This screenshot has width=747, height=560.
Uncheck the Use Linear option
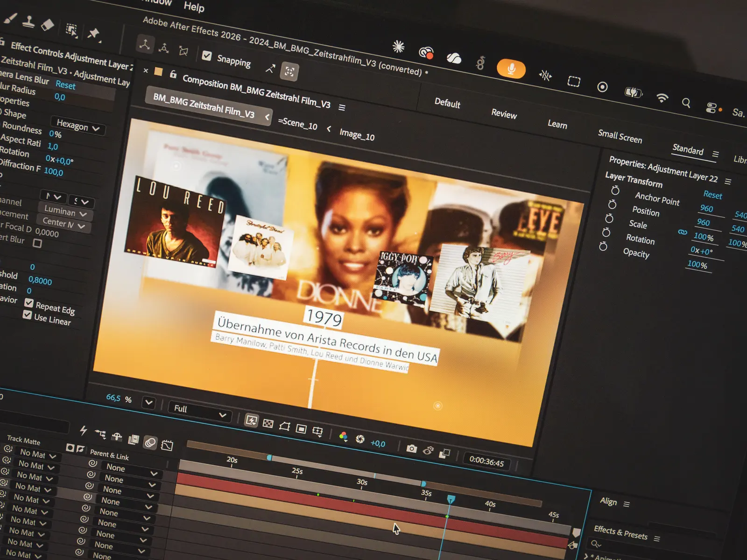(27, 315)
